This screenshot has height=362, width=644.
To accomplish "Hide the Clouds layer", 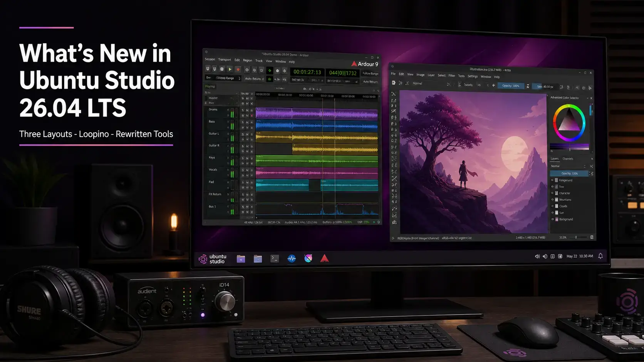I will (x=552, y=206).
